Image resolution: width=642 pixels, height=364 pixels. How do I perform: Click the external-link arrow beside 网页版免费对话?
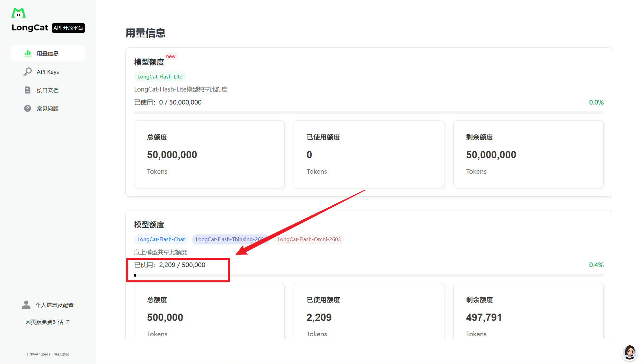click(68, 322)
